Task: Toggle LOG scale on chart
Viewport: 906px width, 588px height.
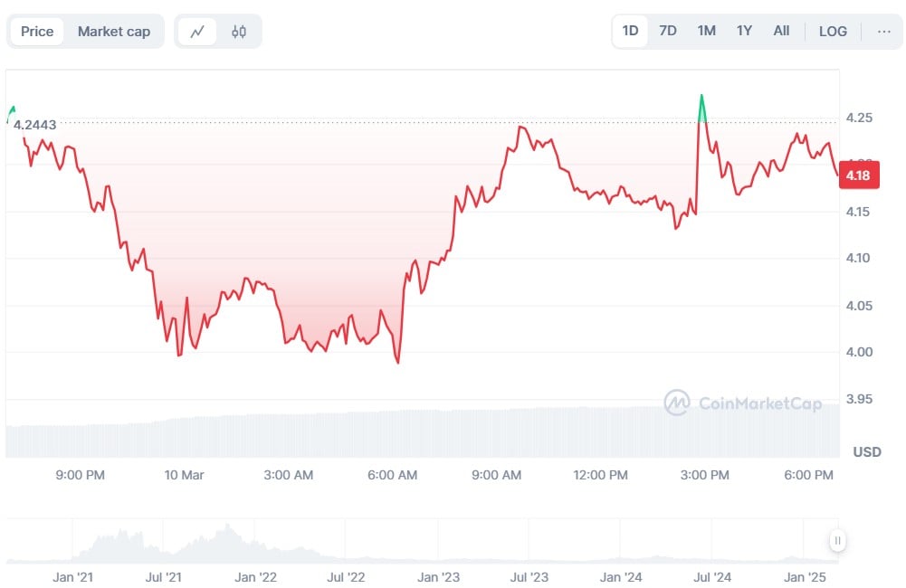Action: tap(833, 31)
